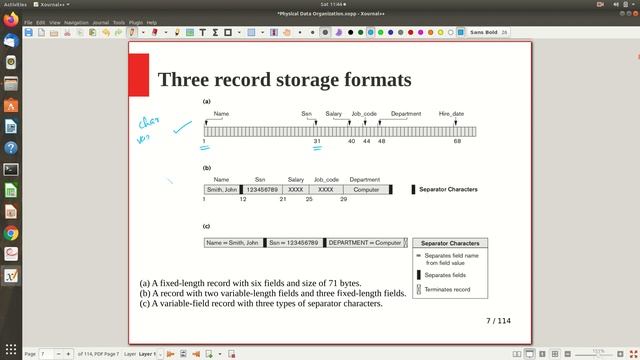
Task: Select the Draw Rectangle shape tool
Action: [228, 33]
